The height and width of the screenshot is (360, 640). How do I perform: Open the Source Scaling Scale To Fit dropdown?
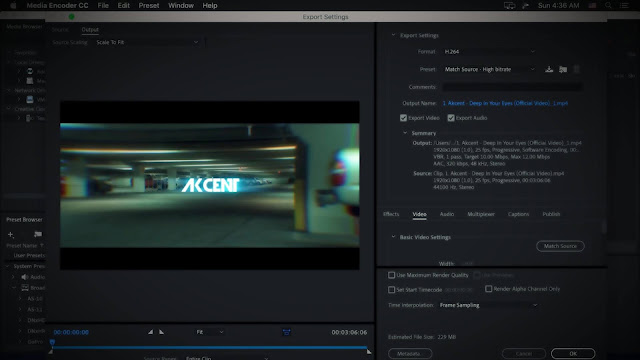point(147,42)
